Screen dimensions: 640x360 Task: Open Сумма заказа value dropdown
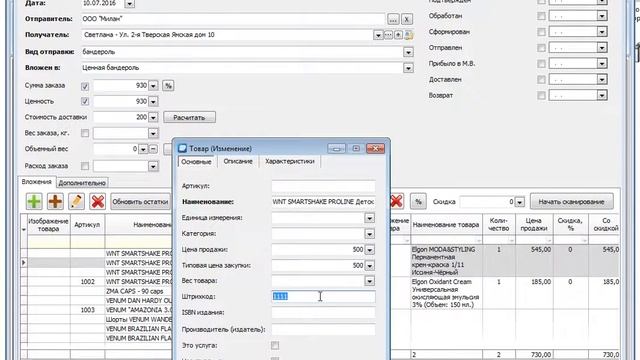(x=153, y=86)
